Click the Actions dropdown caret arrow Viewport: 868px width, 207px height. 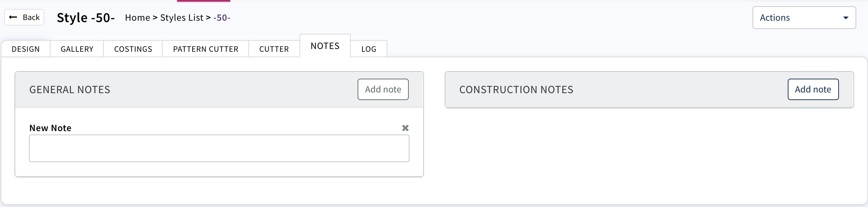coord(846,18)
